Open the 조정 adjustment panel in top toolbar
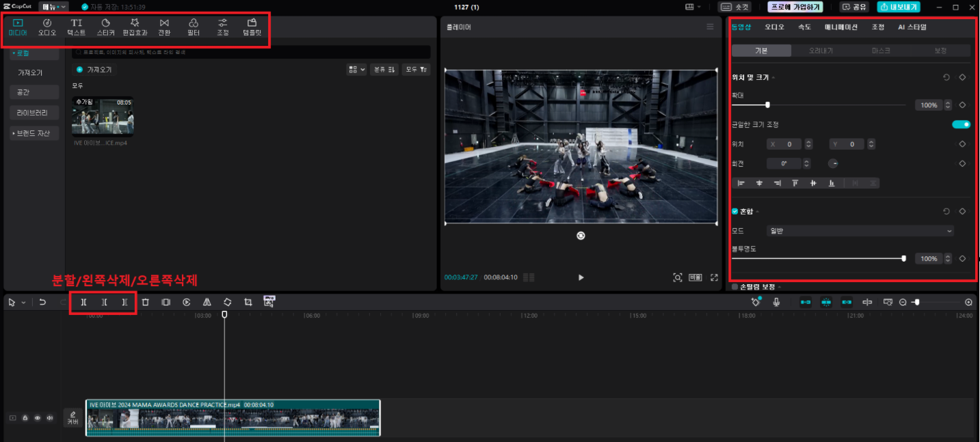The height and width of the screenshot is (442, 980). tap(223, 27)
